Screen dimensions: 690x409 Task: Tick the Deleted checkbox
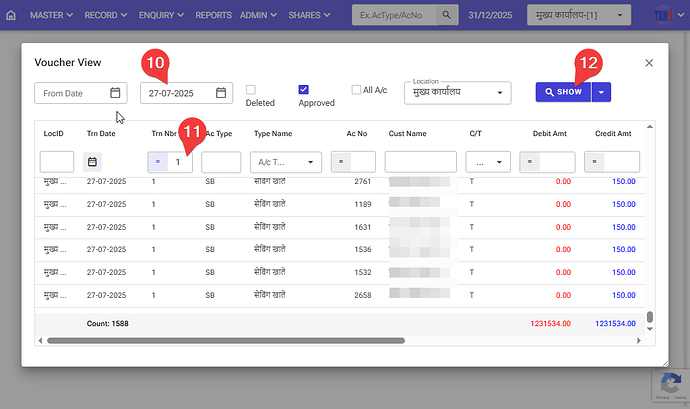(x=251, y=90)
